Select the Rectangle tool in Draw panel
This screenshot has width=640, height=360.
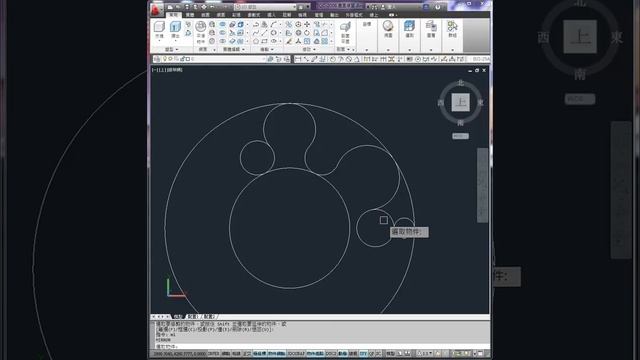pos(264,41)
